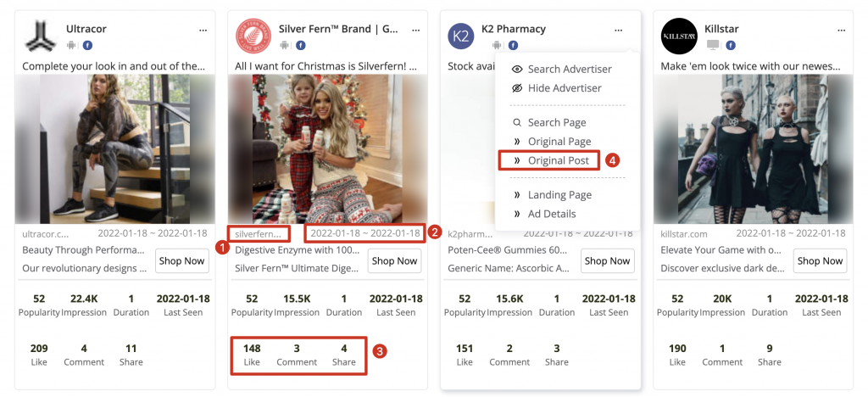Open the three-dot menu on Silver Fern card

(x=415, y=29)
